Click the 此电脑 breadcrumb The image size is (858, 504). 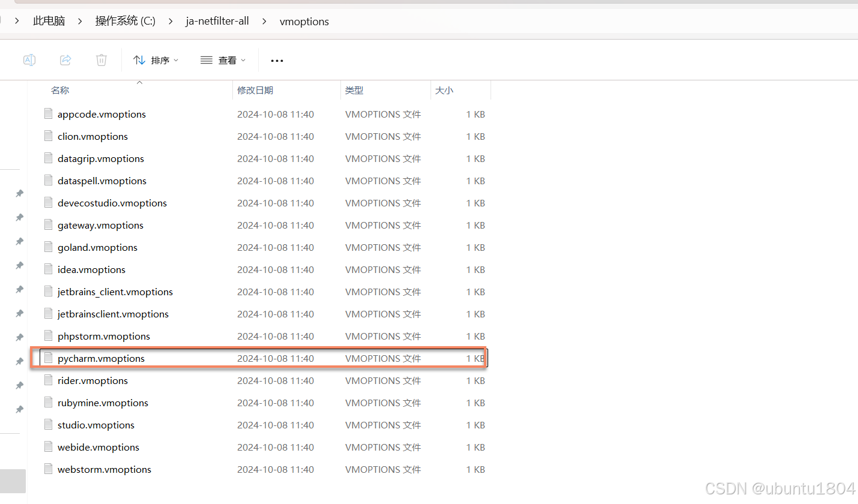tap(49, 21)
